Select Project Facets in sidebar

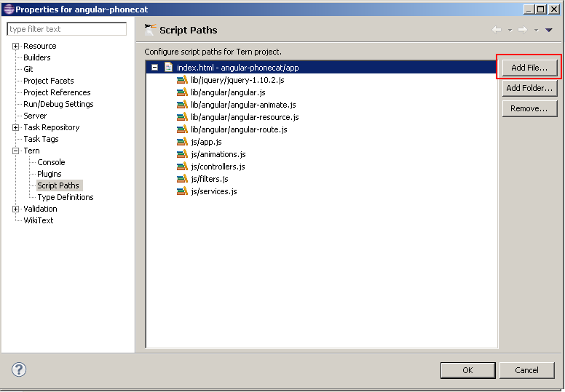tap(48, 81)
